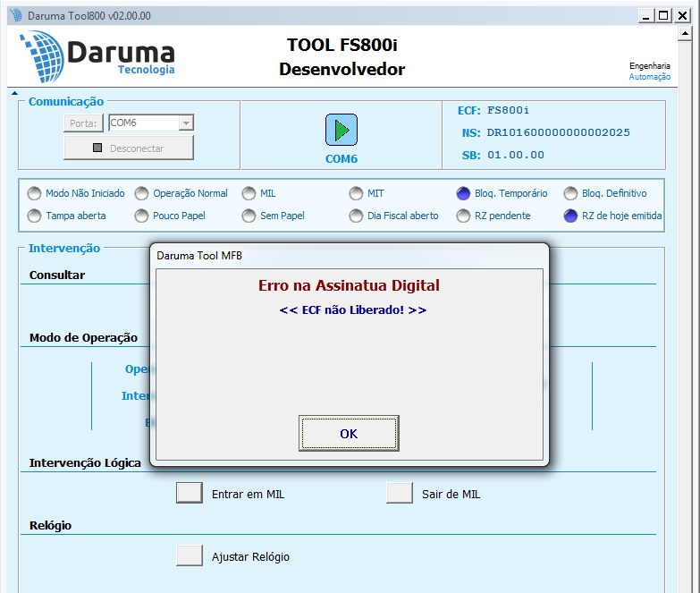
Task: Select the Tampa aberta indicator
Action: pos(34,216)
